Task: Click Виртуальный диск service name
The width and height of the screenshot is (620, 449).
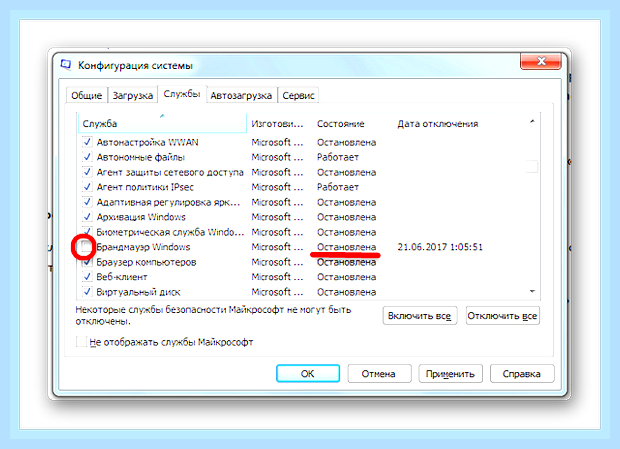Action: (x=138, y=292)
